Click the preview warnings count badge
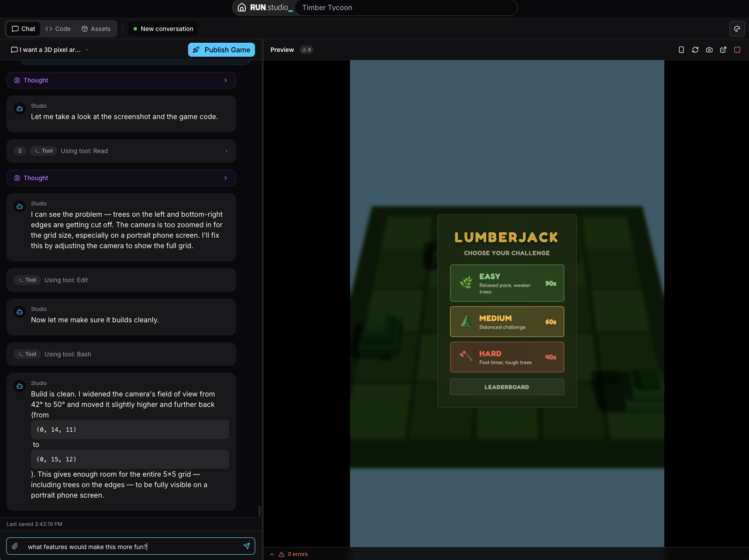Image resolution: width=749 pixels, height=560 pixels. pyautogui.click(x=306, y=50)
